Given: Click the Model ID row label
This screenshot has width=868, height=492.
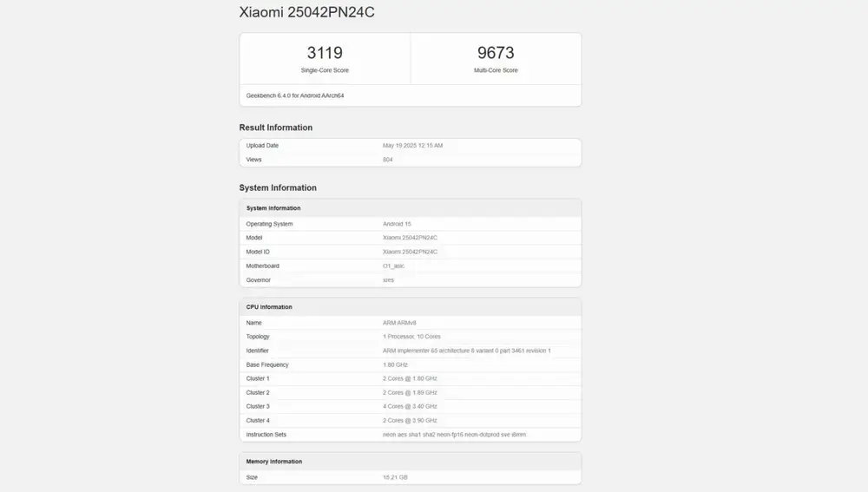Looking at the screenshot, I should (258, 252).
